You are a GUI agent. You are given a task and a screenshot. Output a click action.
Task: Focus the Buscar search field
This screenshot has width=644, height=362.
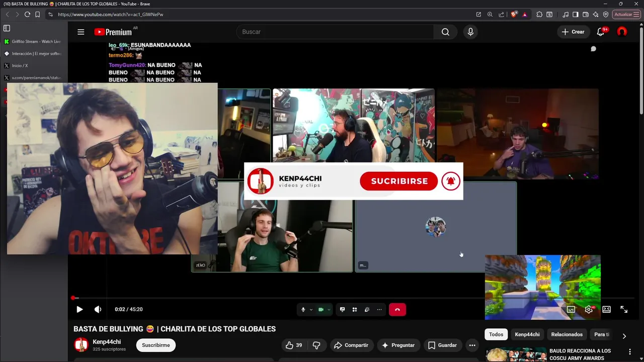[x=335, y=32]
